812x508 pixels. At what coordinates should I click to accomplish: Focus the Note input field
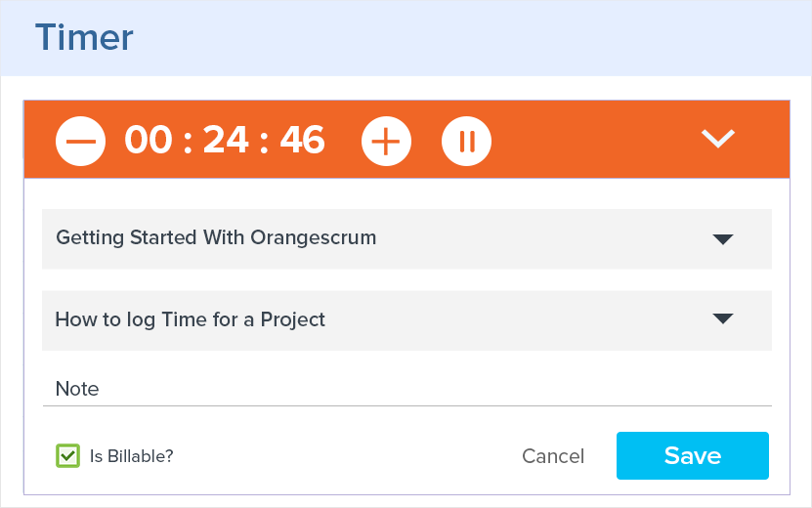click(406, 389)
